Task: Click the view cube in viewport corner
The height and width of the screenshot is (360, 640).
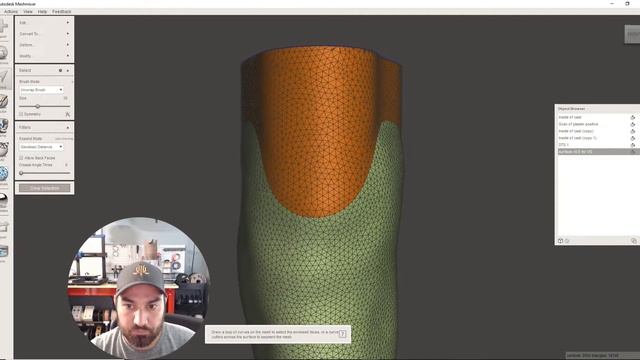Action: [632, 34]
